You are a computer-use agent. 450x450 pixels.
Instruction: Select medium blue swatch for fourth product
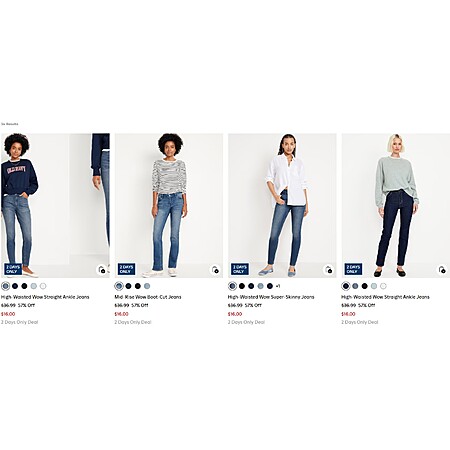tap(355, 286)
